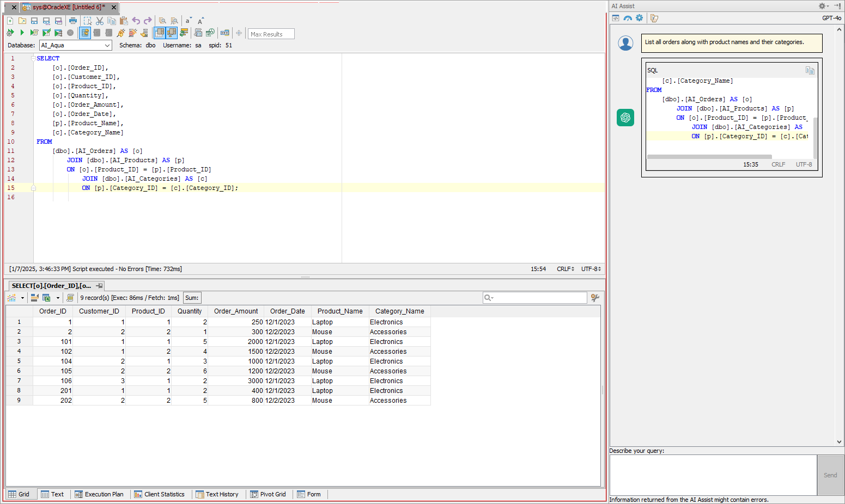Viewport: 845px width, 504px height.
Task: Pin the SELECT results tab
Action: [x=99, y=286]
